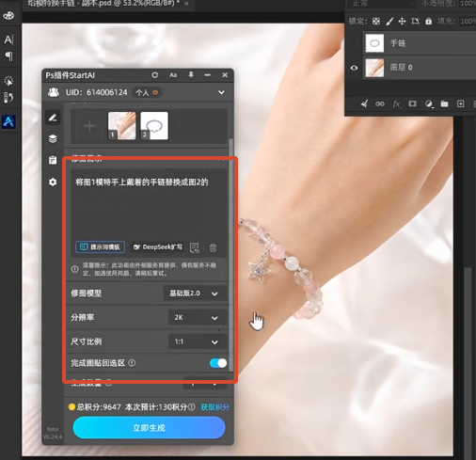476x460 pixels.
Task: Open the edit pencil tab in StartAI
Action: (53, 118)
